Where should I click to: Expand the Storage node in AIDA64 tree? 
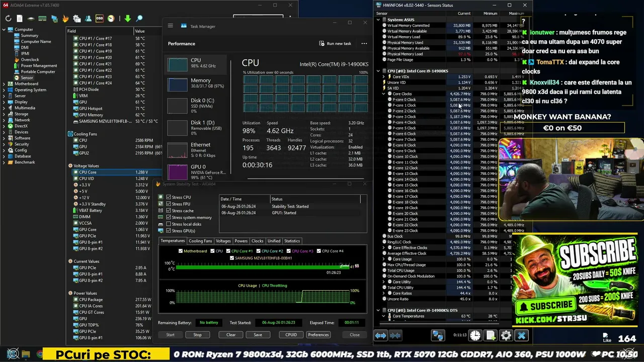click(x=4, y=114)
